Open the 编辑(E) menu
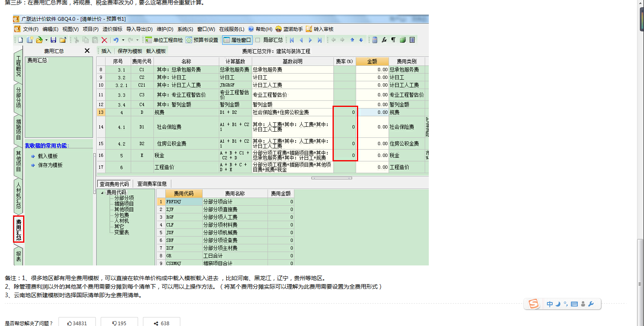The height and width of the screenshot is (326, 644). point(50,29)
